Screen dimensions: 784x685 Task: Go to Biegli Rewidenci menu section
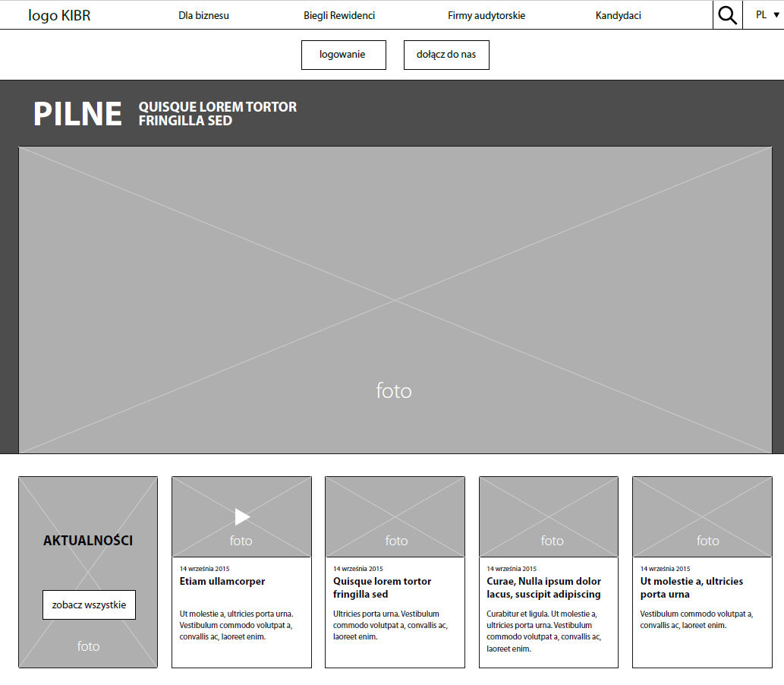pyautogui.click(x=339, y=15)
